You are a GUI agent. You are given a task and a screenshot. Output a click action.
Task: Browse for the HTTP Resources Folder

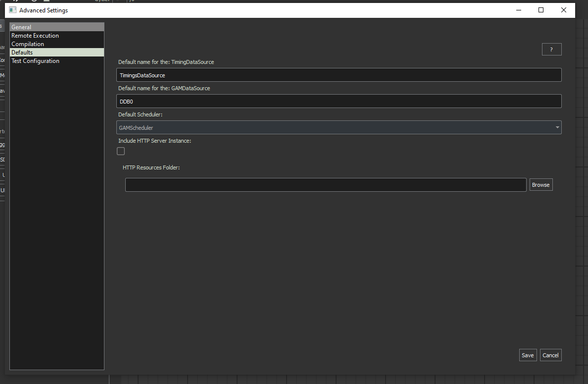(x=540, y=185)
